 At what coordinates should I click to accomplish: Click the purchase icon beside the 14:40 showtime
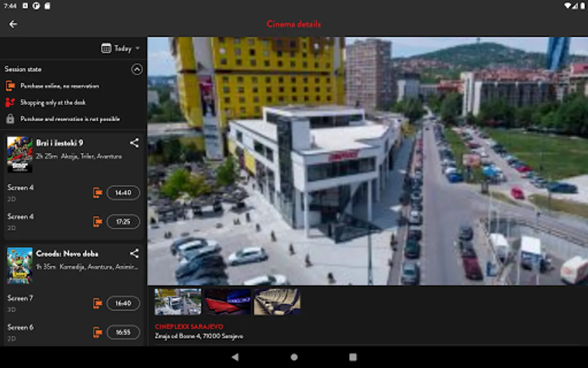97,193
